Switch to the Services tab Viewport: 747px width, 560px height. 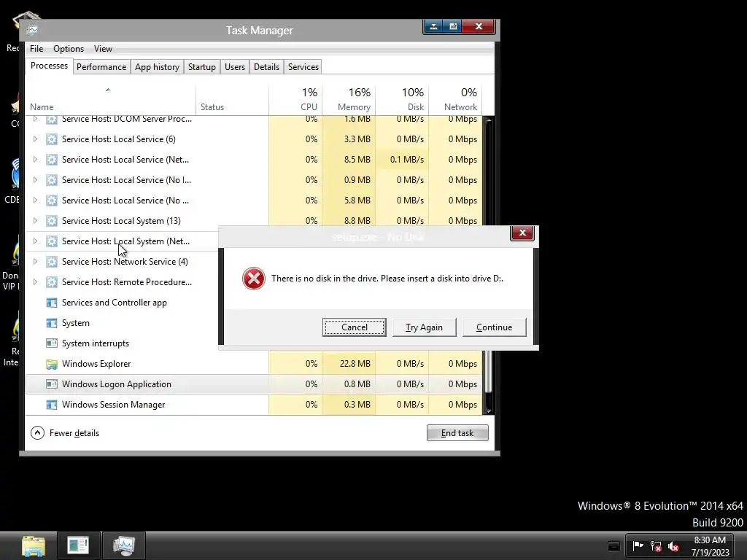click(303, 67)
